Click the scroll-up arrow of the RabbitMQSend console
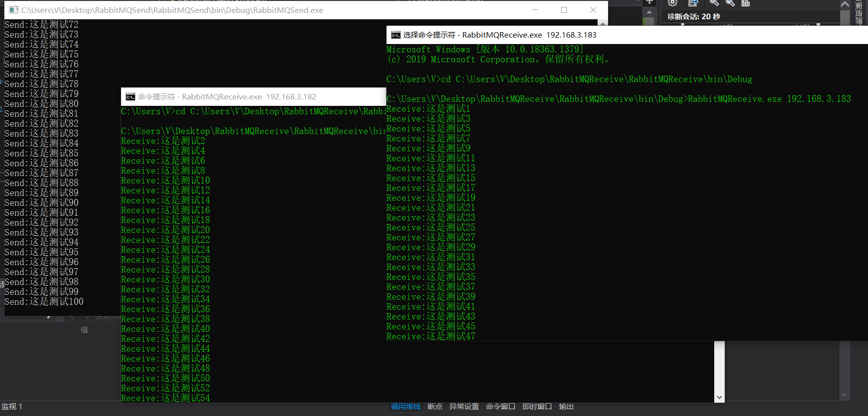Screen dimensions: 868x416 tap(603, 23)
